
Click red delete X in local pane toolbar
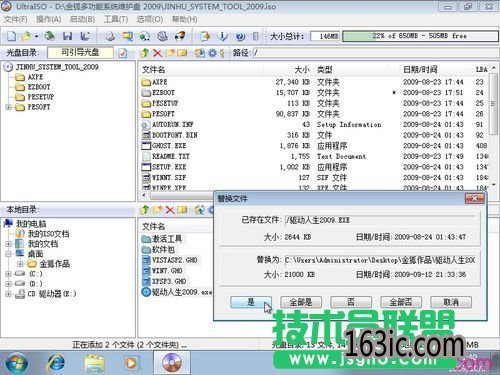point(170,210)
